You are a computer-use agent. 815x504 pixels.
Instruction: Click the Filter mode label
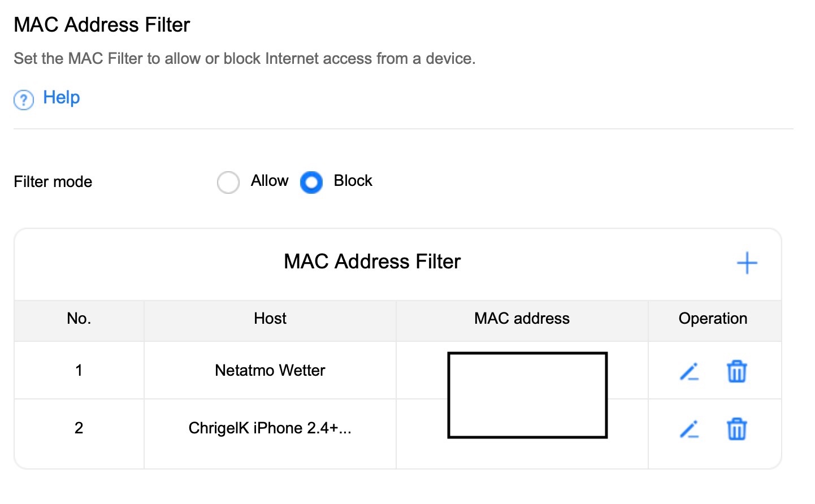click(53, 182)
